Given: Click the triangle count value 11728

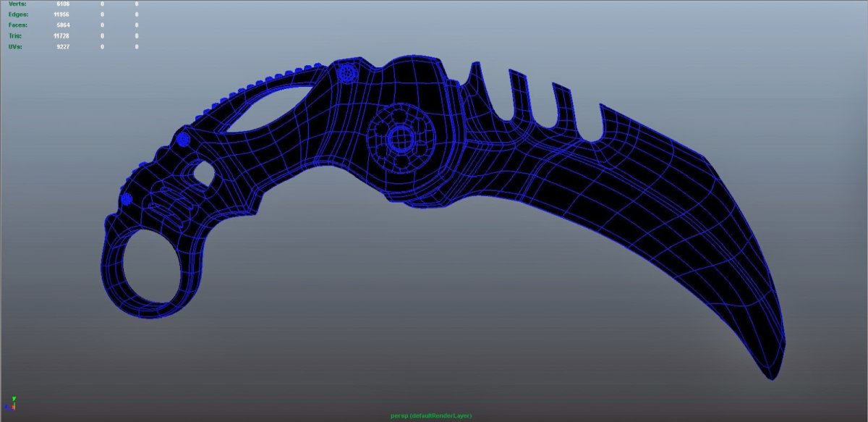Looking at the screenshot, I should (61, 35).
